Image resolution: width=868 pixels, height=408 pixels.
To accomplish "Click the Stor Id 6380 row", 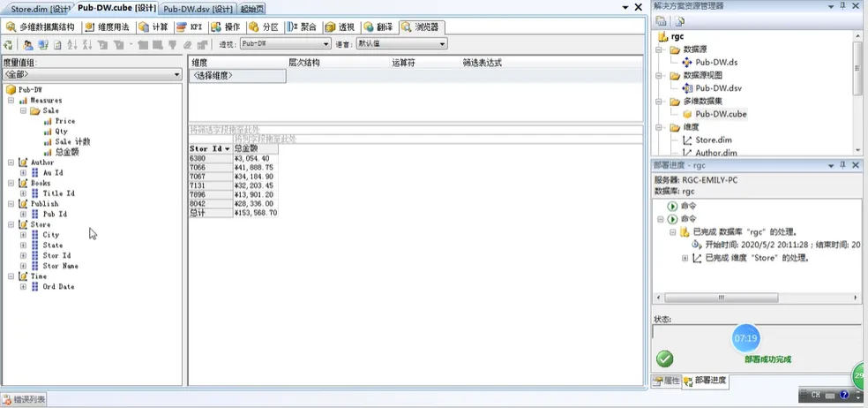I will point(210,159).
